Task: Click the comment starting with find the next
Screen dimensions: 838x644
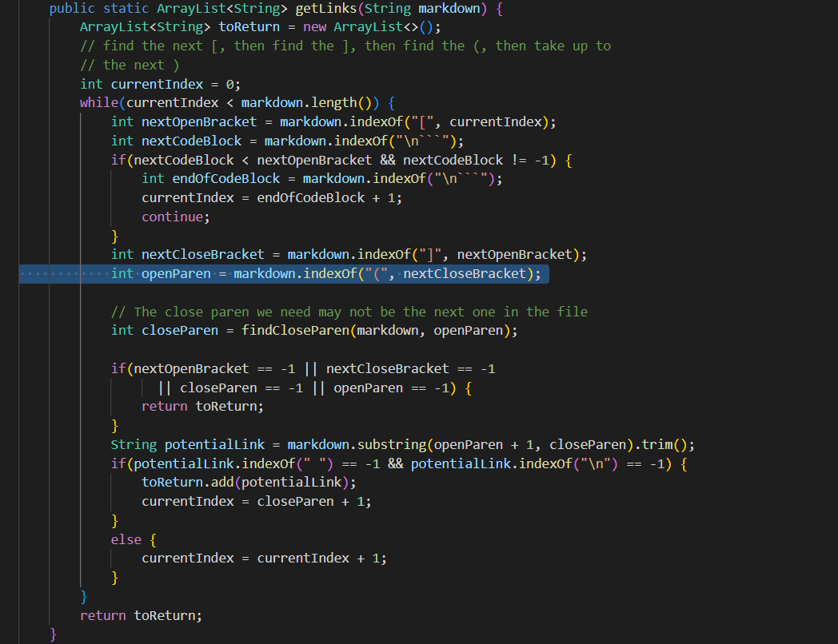Action: tap(345, 46)
